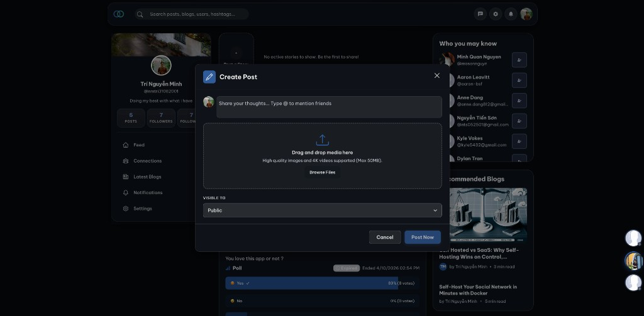Open Dylan Tran's profile name
The image size is (644, 316).
[470, 158]
